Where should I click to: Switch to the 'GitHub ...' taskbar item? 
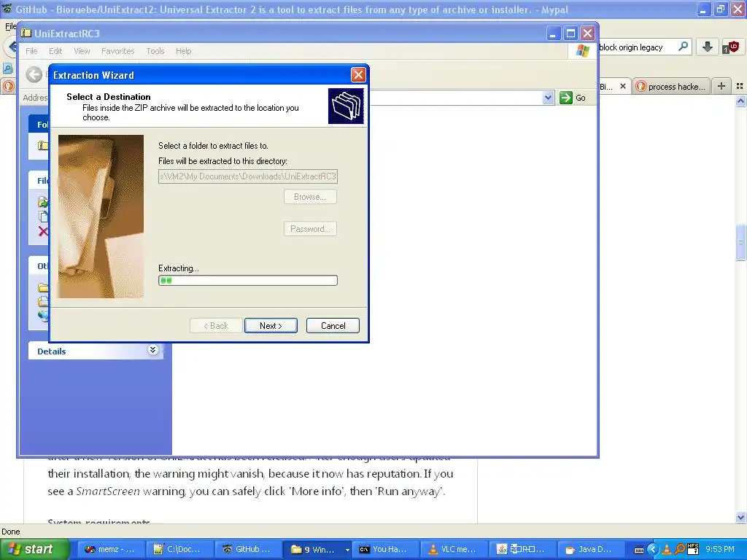pos(247,550)
